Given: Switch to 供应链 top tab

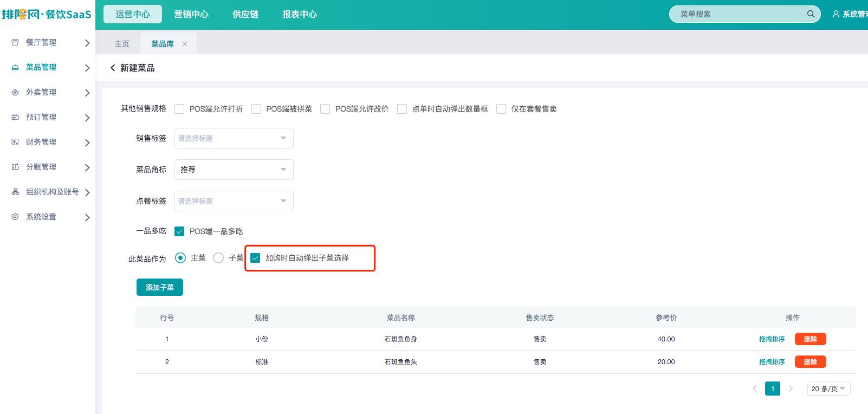Looking at the screenshot, I should [245, 14].
